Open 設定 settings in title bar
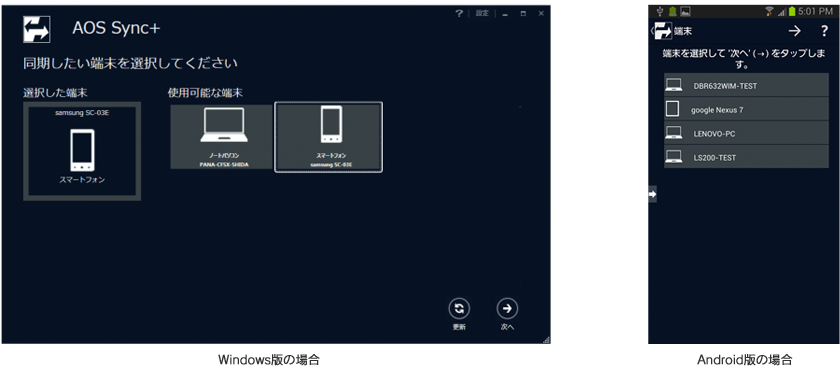 coord(482,13)
